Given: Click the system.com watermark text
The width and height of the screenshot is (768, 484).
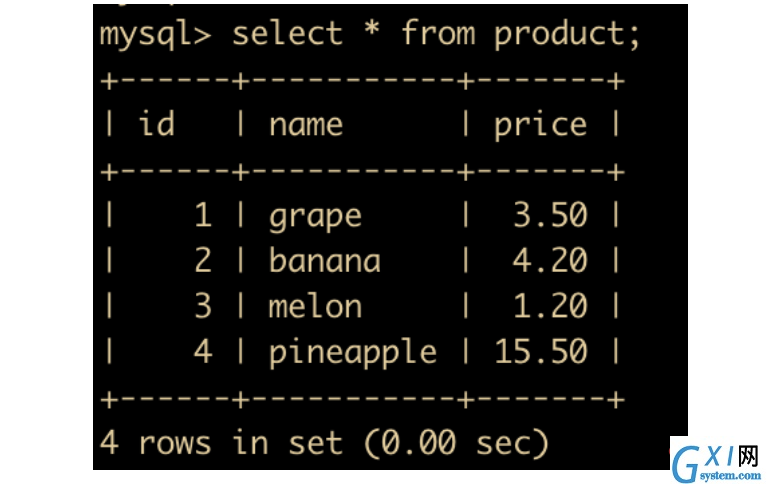Looking at the screenshot, I should pyautogui.click(x=730, y=475).
